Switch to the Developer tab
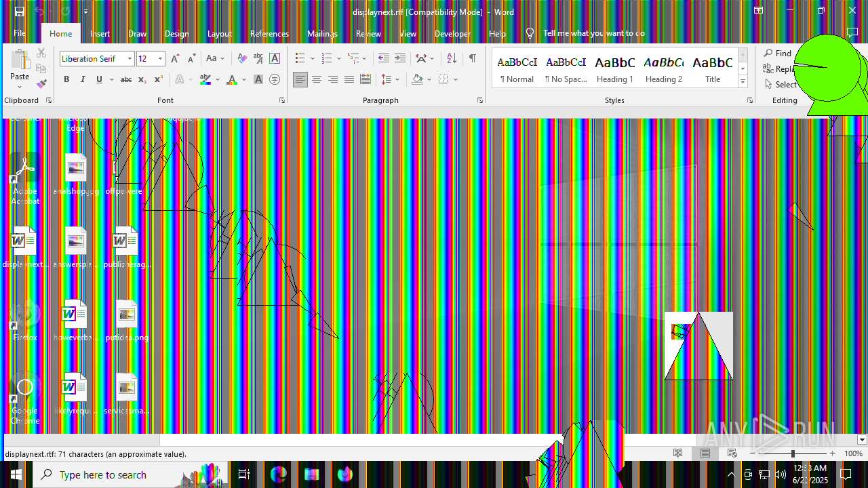Image resolution: width=868 pixels, height=488 pixels. pos(452,33)
